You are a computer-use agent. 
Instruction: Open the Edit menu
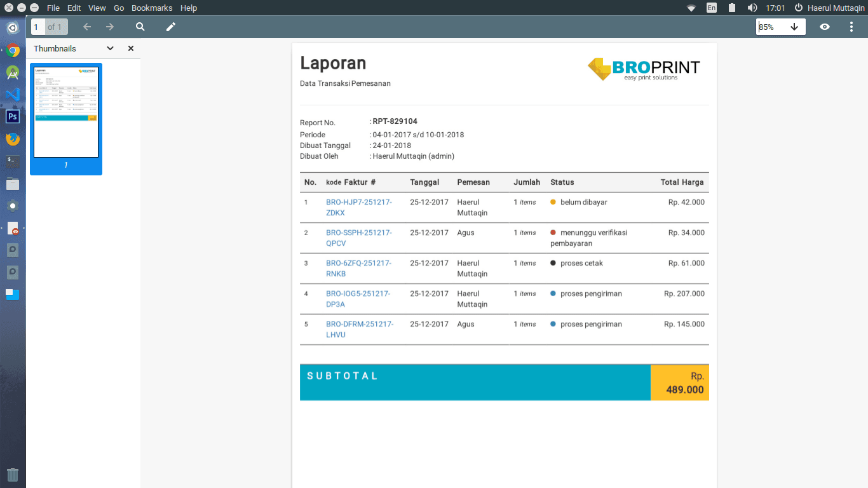(74, 8)
